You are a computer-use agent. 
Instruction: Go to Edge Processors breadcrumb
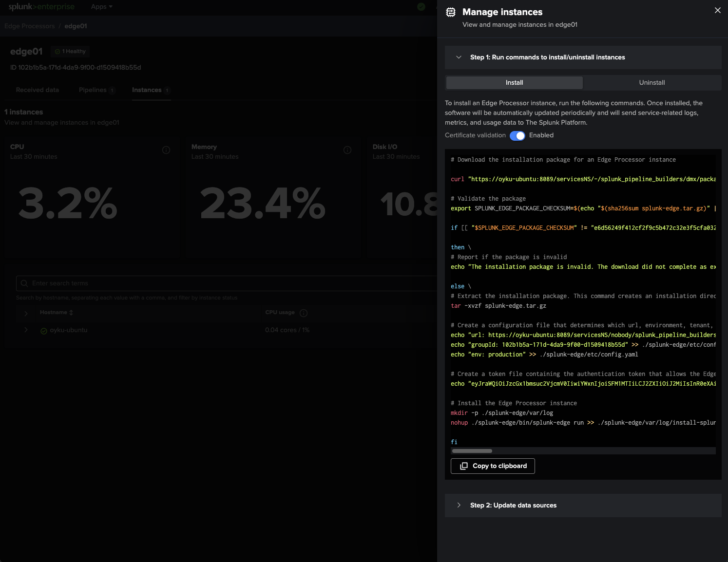[29, 26]
